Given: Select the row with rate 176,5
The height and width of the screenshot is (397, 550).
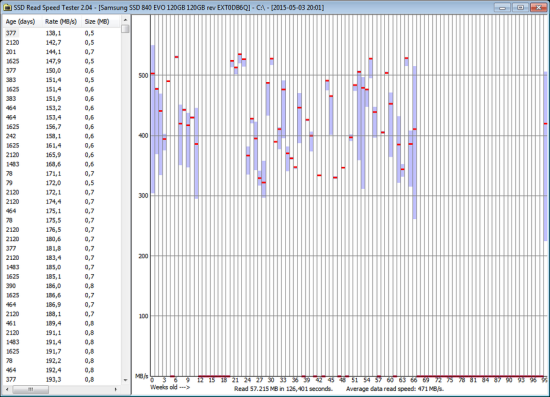Looking at the screenshot, I should coord(61,230).
